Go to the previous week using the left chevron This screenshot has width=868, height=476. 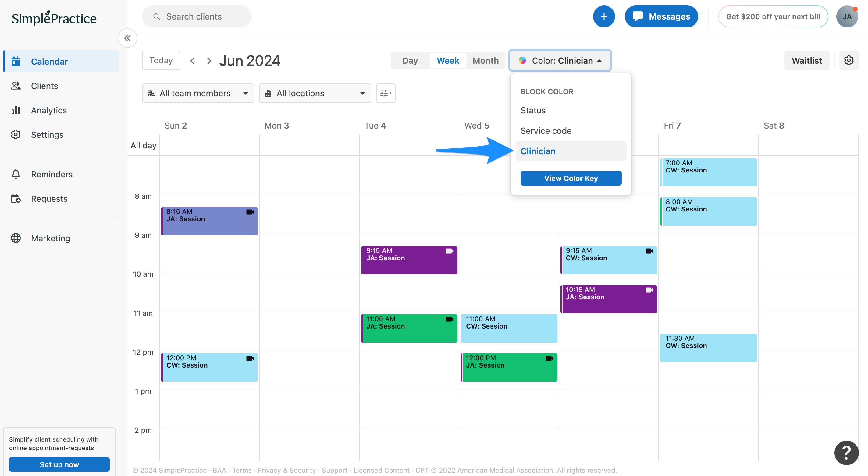(x=192, y=61)
